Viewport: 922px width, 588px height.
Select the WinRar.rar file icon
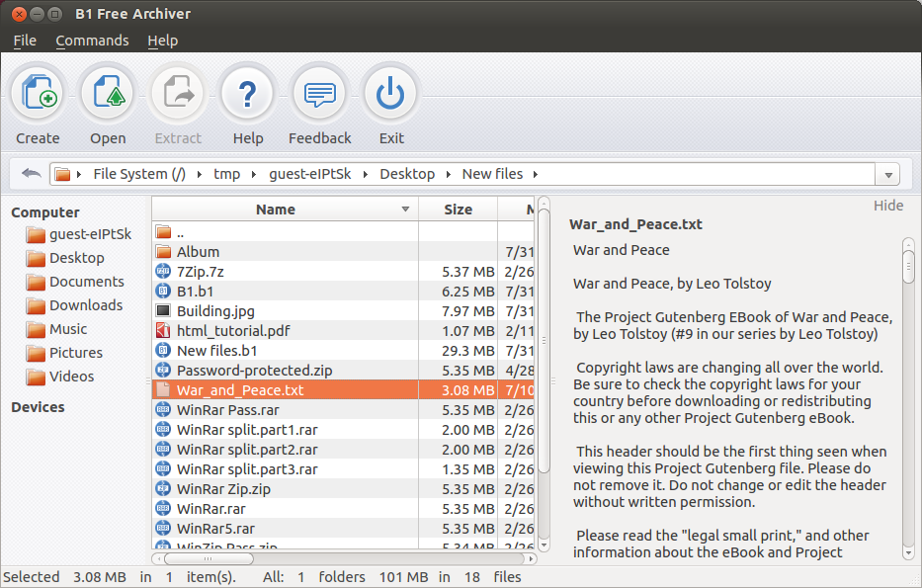163,509
